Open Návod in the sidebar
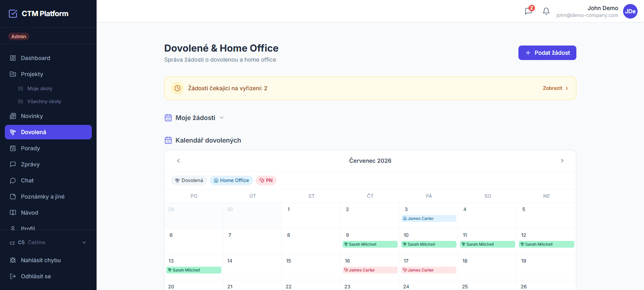Image resolution: width=644 pixels, height=290 pixels. [x=48, y=213]
